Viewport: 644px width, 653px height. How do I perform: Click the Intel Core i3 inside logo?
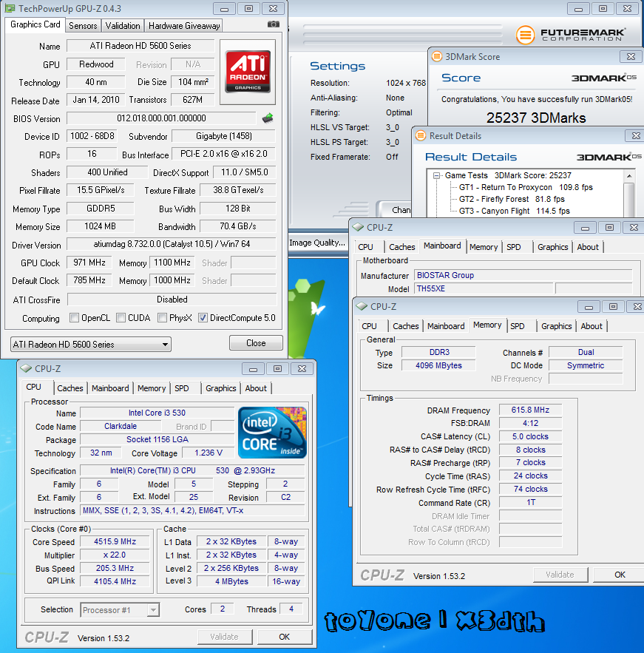(272, 433)
